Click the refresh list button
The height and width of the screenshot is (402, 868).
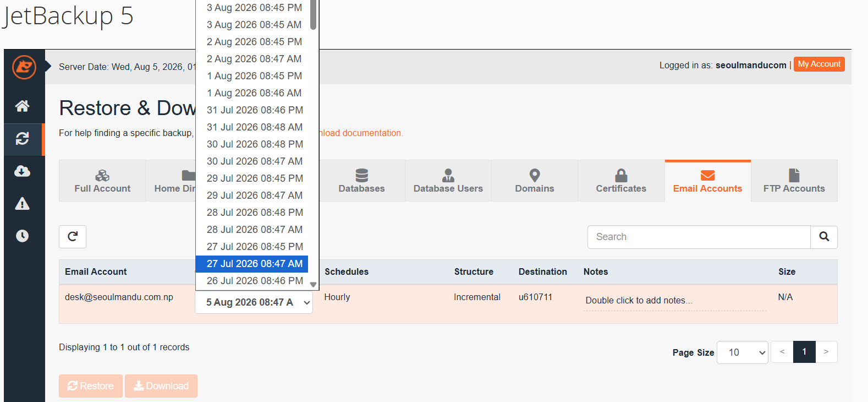tap(73, 237)
